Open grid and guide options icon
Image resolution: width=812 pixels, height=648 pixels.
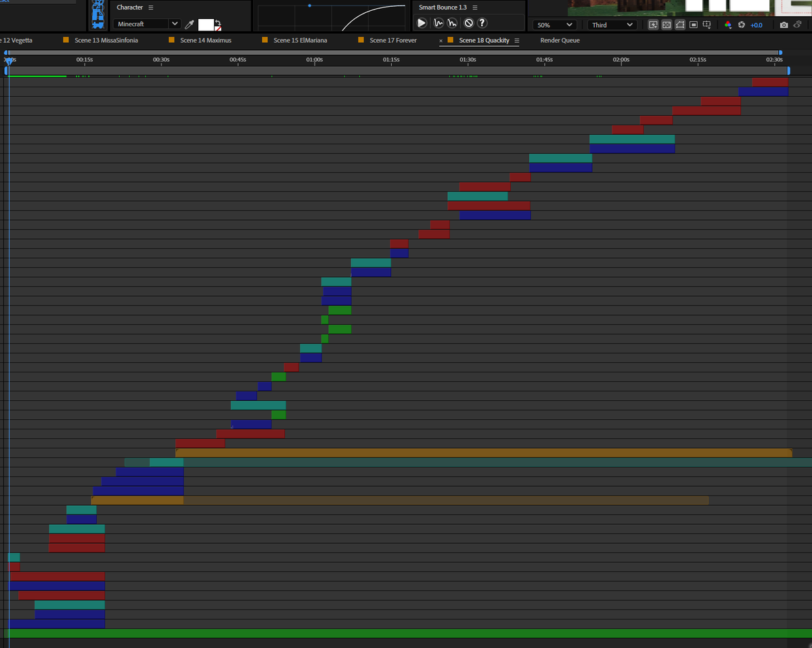[x=707, y=24]
